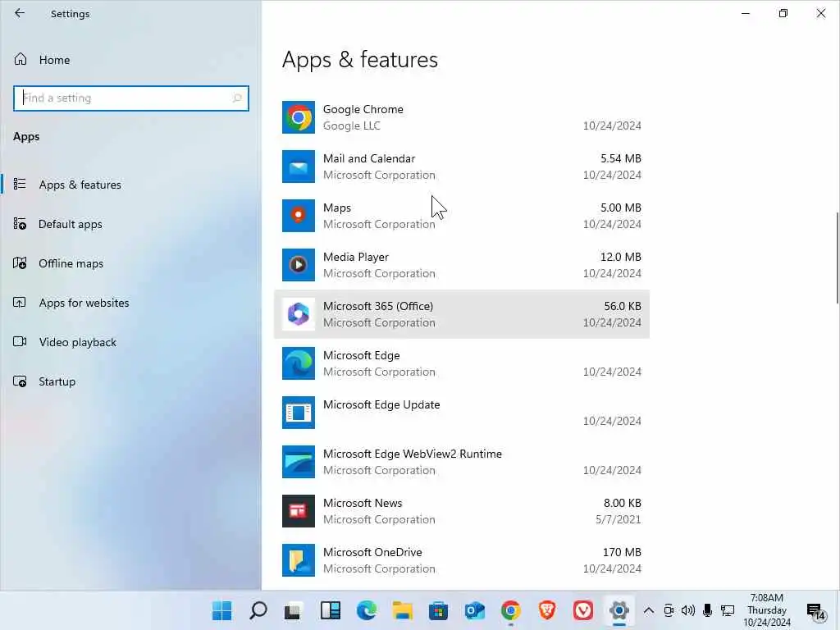The width and height of the screenshot is (840, 630).
Task: Click the Google LLC publisher text
Action: (351, 126)
